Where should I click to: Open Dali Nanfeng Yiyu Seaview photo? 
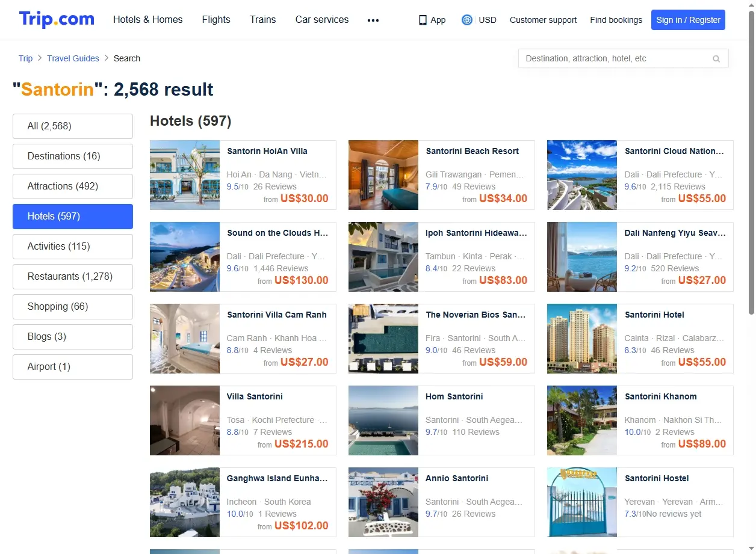582,257
